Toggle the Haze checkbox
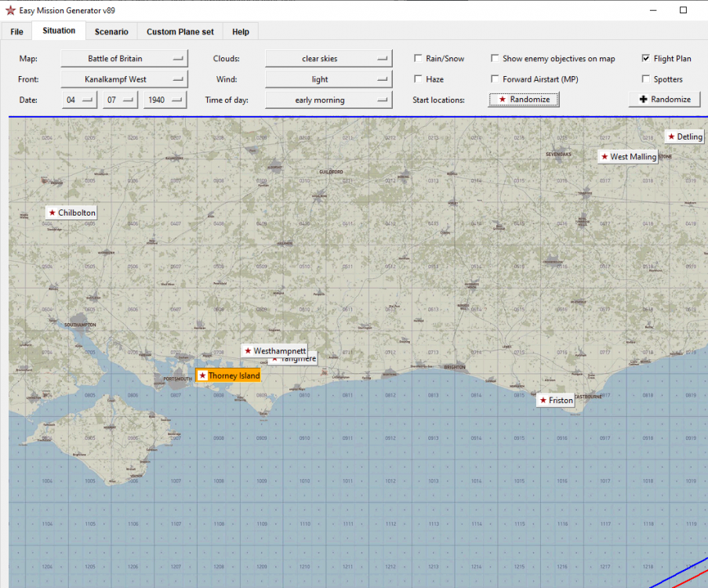The height and width of the screenshot is (588, 708). [419, 79]
